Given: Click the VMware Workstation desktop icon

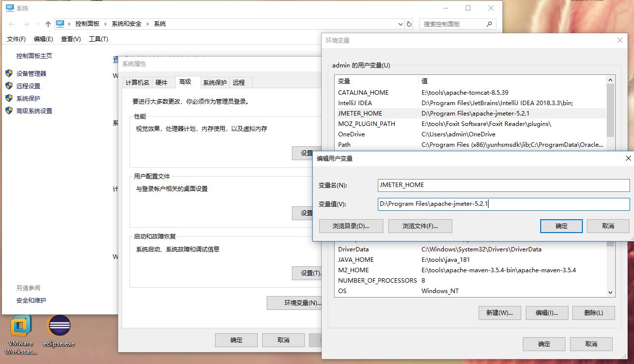Looking at the screenshot, I should [x=21, y=335].
